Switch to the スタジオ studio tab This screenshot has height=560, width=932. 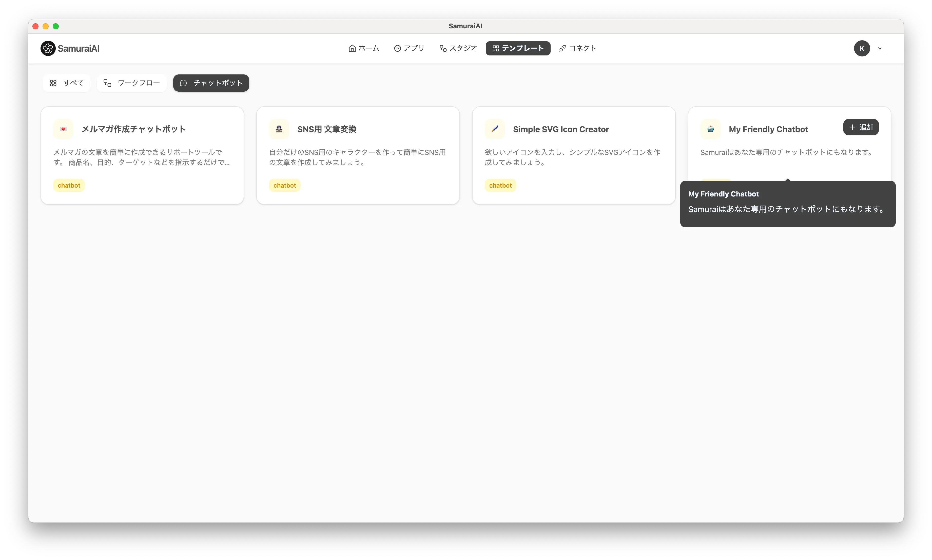(458, 48)
